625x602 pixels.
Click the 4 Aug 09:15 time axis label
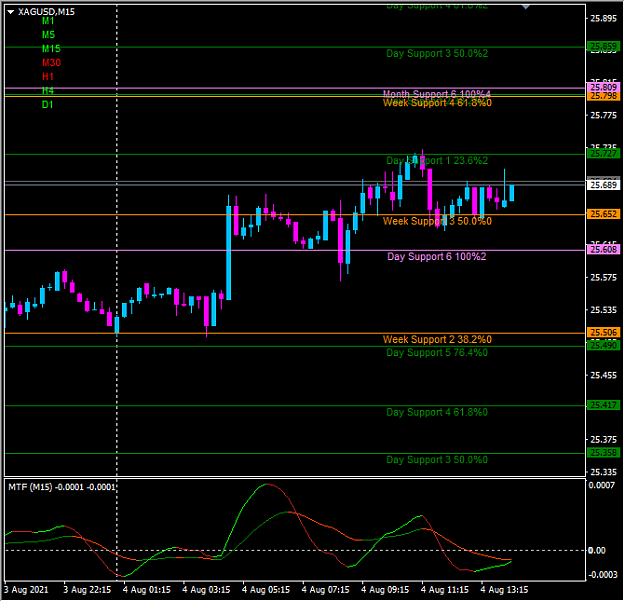pyautogui.click(x=385, y=590)
